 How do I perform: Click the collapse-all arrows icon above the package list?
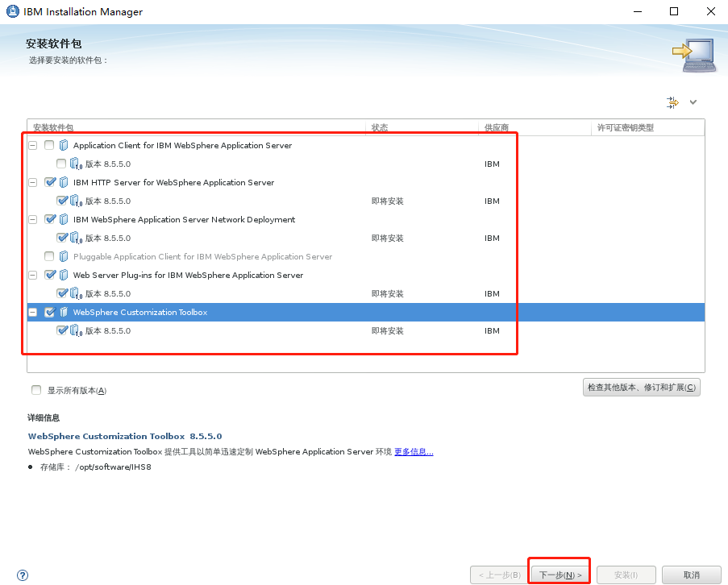click(672, 102)
